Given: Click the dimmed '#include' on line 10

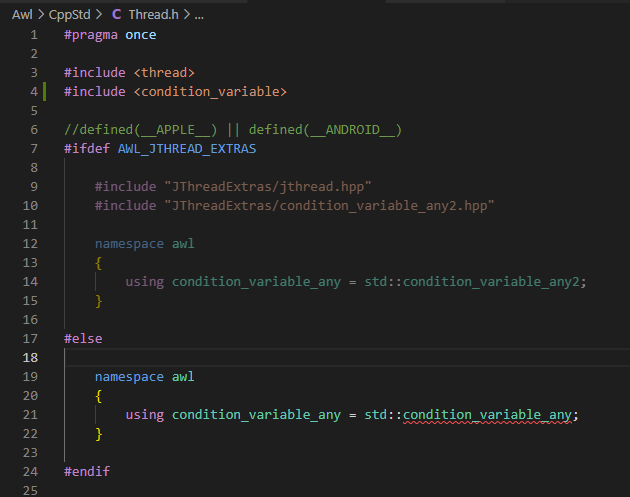Looking at the screenshot, I should (125, 206).
